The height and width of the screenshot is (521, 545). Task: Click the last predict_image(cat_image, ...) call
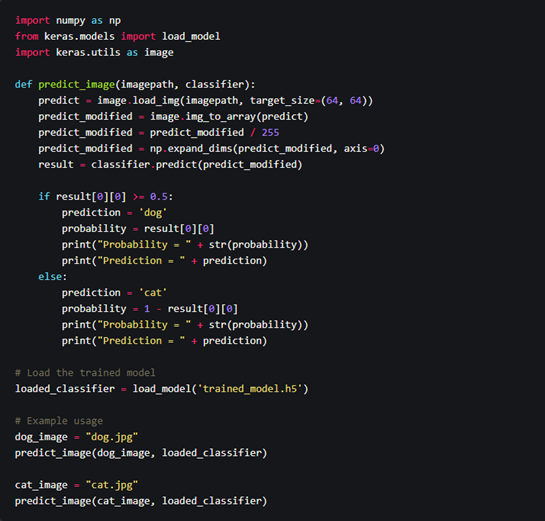(141, 501)
